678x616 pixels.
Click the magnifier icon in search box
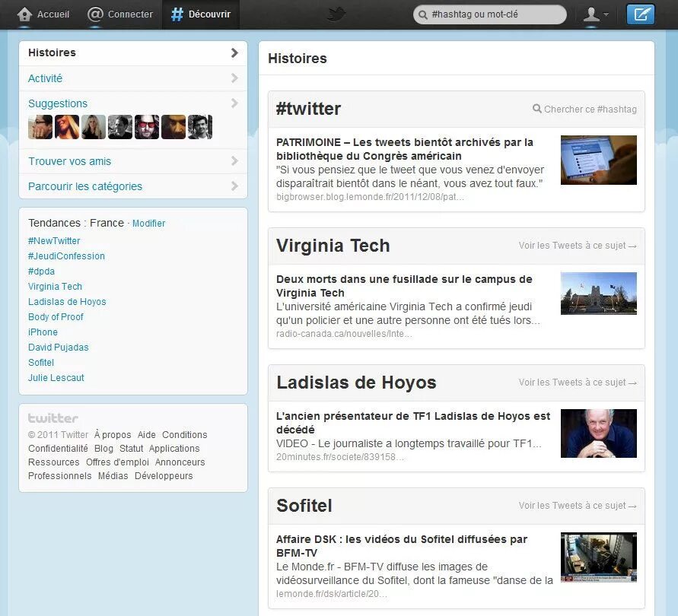(423, 14)
